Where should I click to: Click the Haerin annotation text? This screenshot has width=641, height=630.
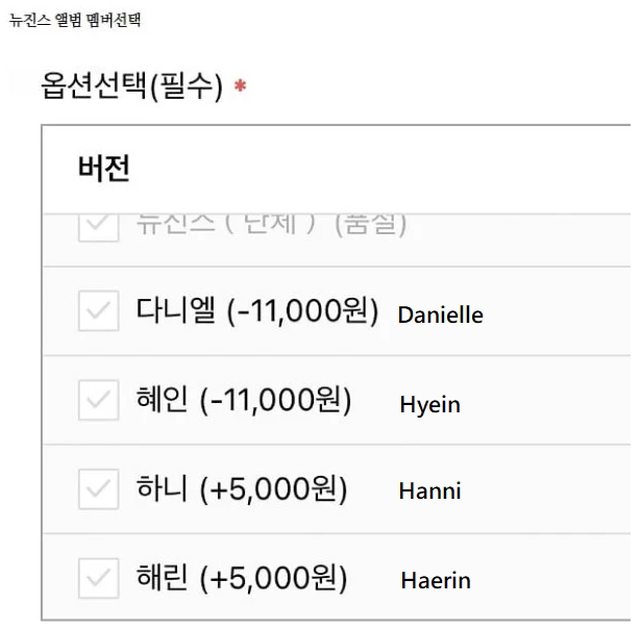coord(435,580)
